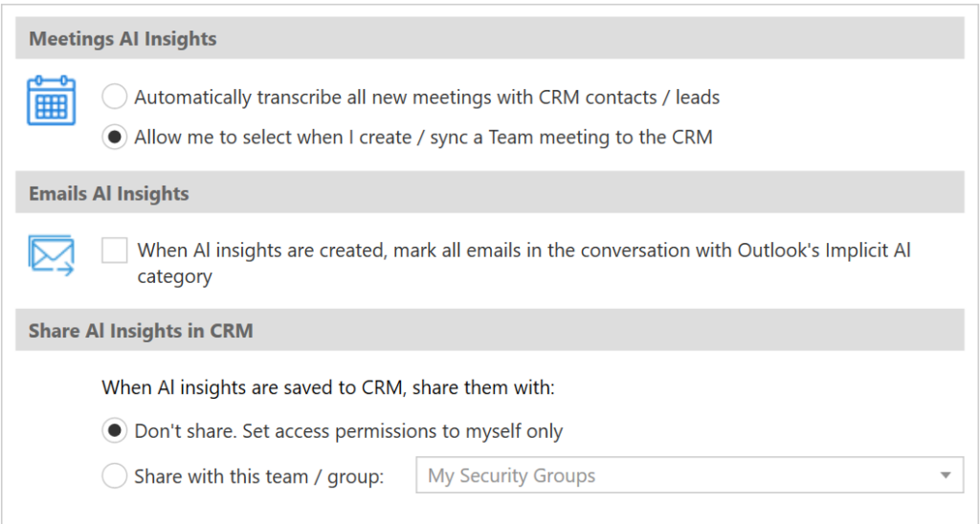Click the Meetings AI Insights section header
Screen dimensions: 980x524
[x=123, y=39]
